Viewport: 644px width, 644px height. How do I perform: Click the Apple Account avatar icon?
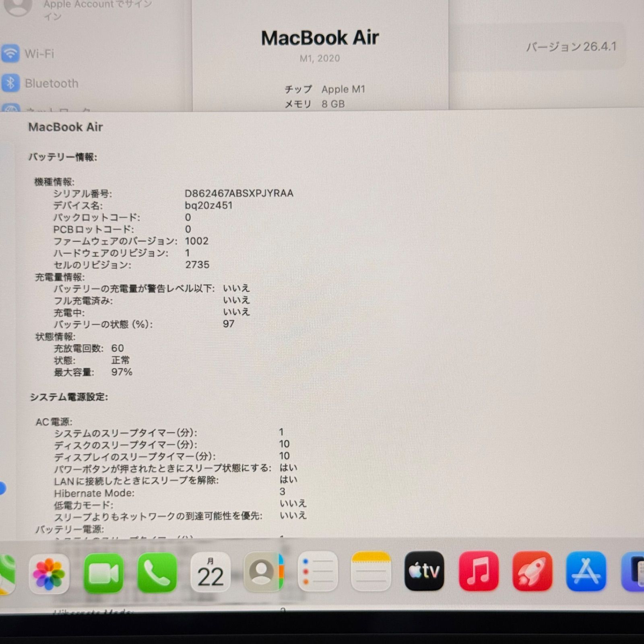tap(18, 7)
